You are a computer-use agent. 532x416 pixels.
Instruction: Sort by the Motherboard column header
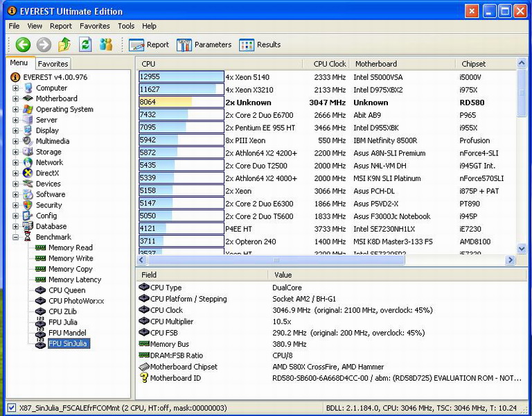(402, 64)
